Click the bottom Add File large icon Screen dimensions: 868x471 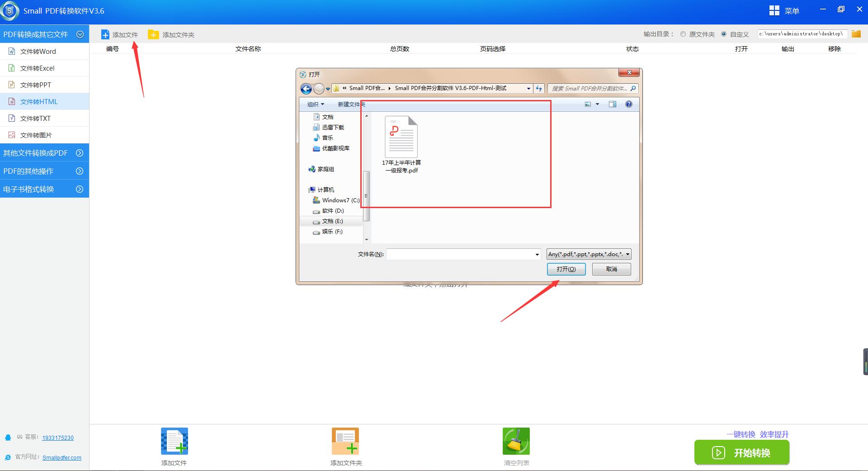pyautogui.click(x=175, y=441)
